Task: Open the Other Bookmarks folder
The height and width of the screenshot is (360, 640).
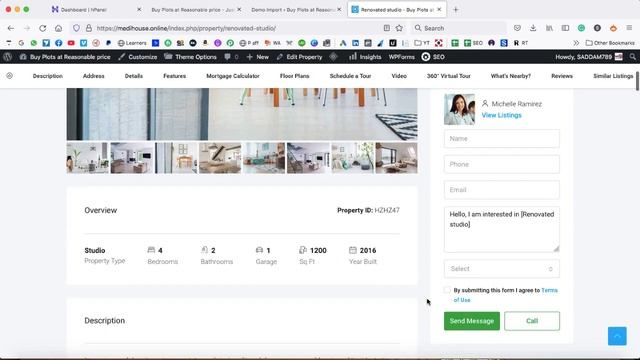Action: pyautogui.click(x=610, y=43)
